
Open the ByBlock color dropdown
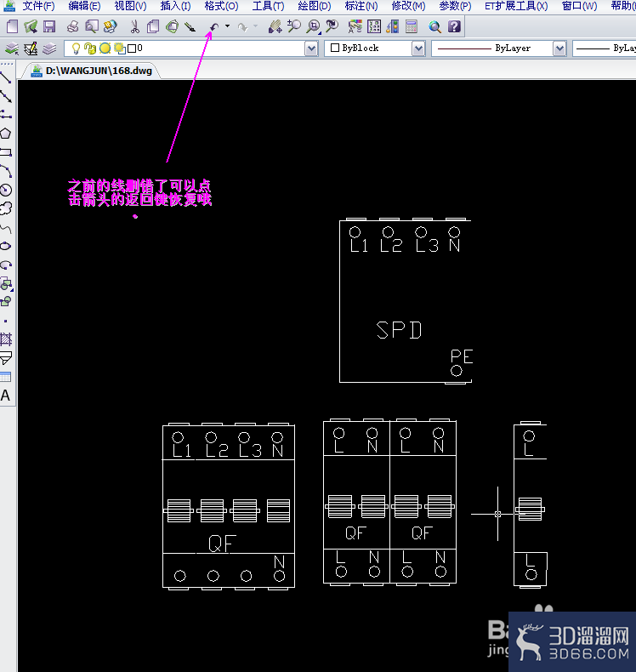point(418,48)
